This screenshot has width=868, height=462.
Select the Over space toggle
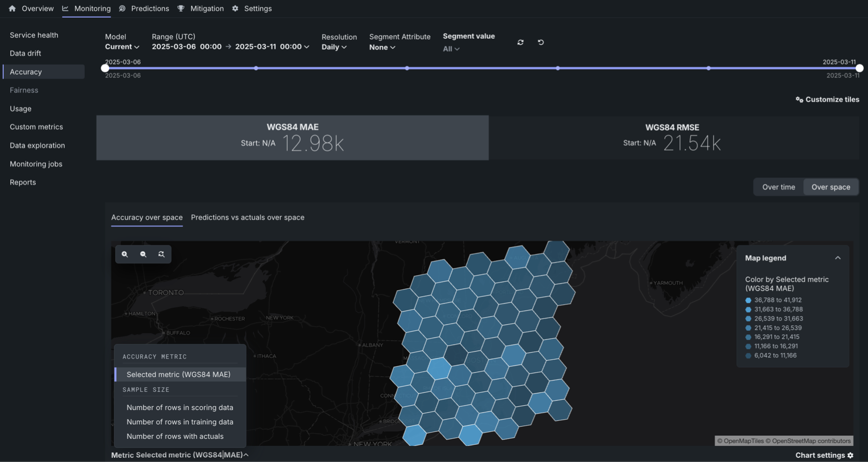pyautogui.click(x=830, y=187)
